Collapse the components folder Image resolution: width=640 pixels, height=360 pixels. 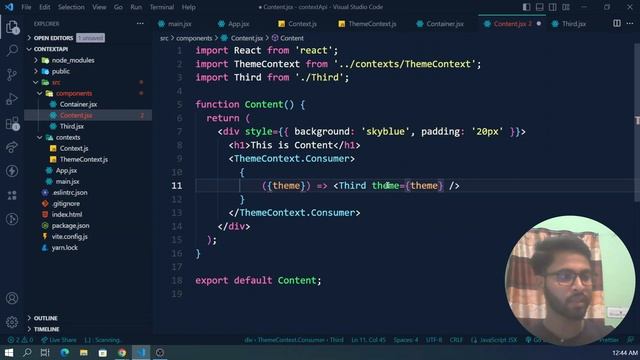click(x=74, y=93)
